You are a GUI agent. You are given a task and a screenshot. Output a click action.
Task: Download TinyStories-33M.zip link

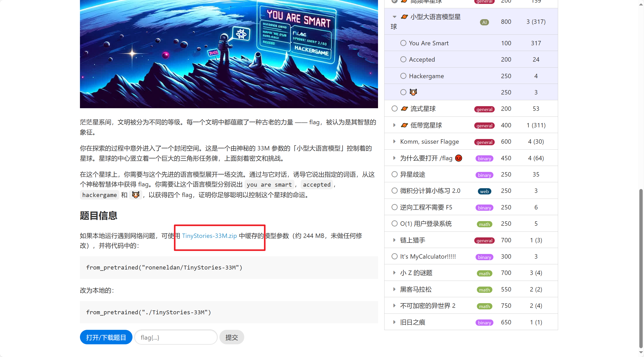point(209,236)
